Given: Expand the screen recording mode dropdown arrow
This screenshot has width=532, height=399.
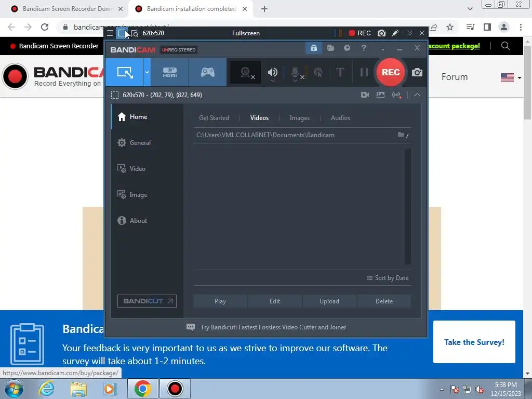Looking at the screenshot, I should pyautogui.click(x=147, y=72).
